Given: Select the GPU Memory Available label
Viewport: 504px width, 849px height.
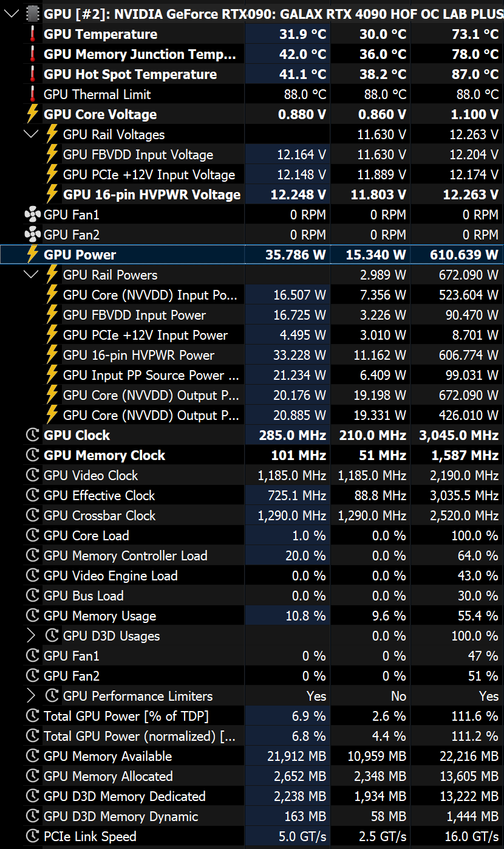Looking at the screenshot, I should coord(107,756).
